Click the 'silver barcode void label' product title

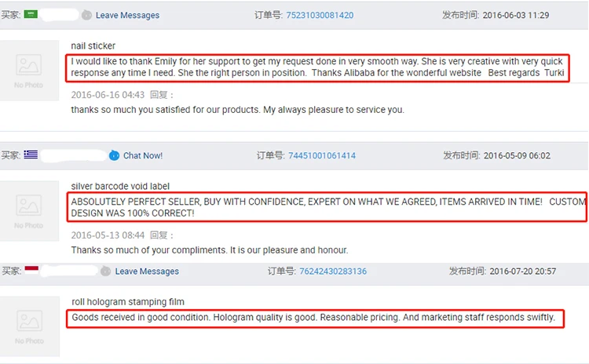[x=121, y=186]
